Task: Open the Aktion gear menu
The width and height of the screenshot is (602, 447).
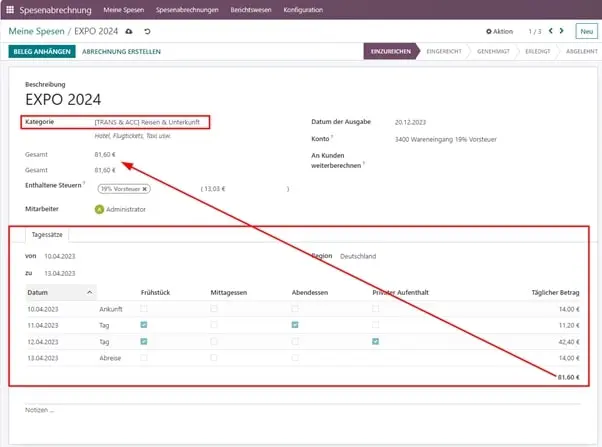Action: coord(499,32)
